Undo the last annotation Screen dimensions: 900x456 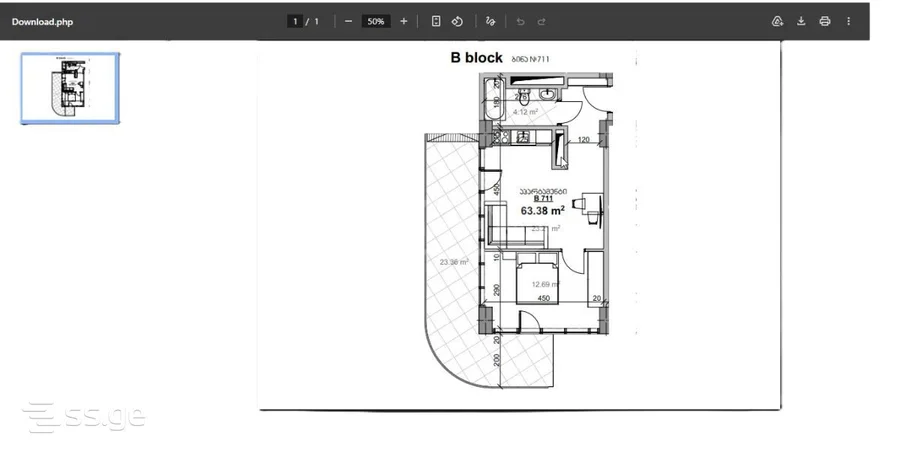(521, 21)
